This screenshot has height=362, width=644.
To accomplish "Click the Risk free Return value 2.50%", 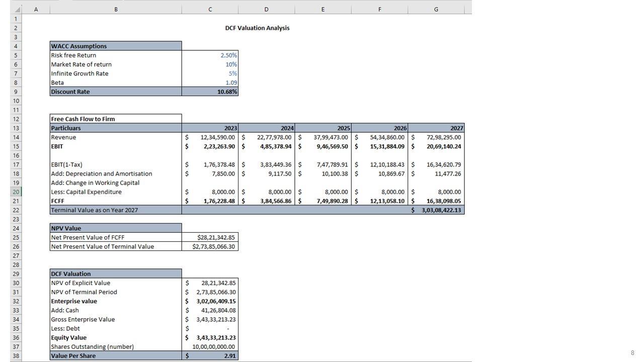I will point(210,55).
